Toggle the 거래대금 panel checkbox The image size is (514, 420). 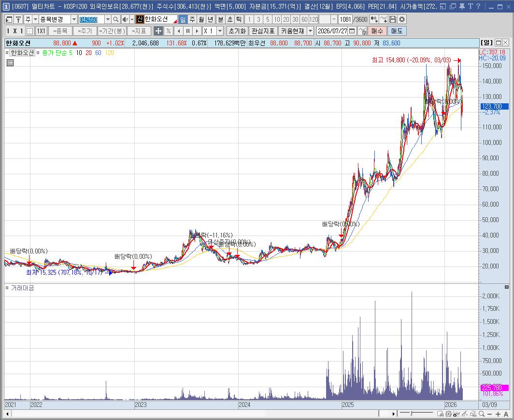pyautogui.click(x=7, y=288)
